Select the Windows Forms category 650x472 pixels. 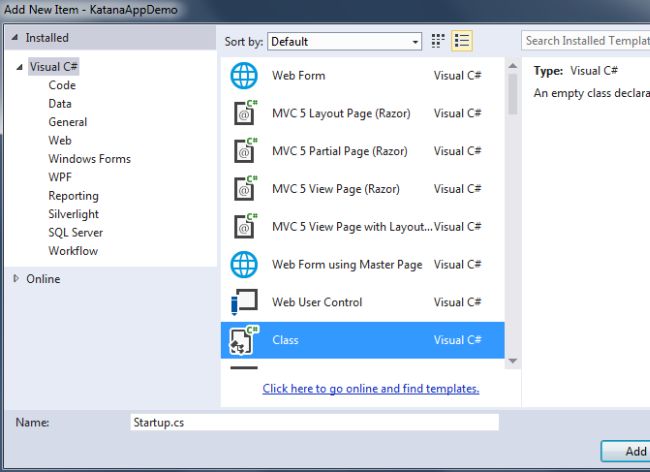click(x=90, y=159)
